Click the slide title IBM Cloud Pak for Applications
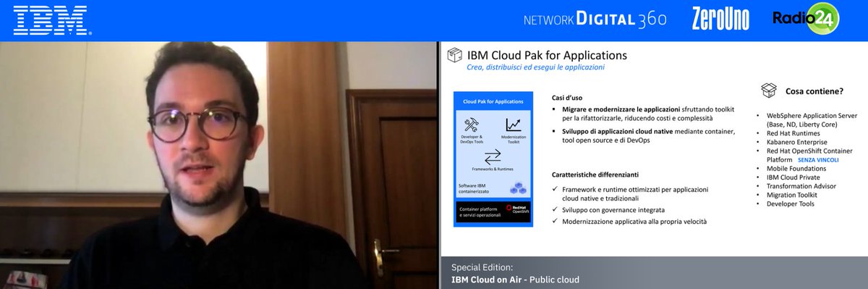The height and width of the screenshot is (289, 868). click(x=547, y=55)
